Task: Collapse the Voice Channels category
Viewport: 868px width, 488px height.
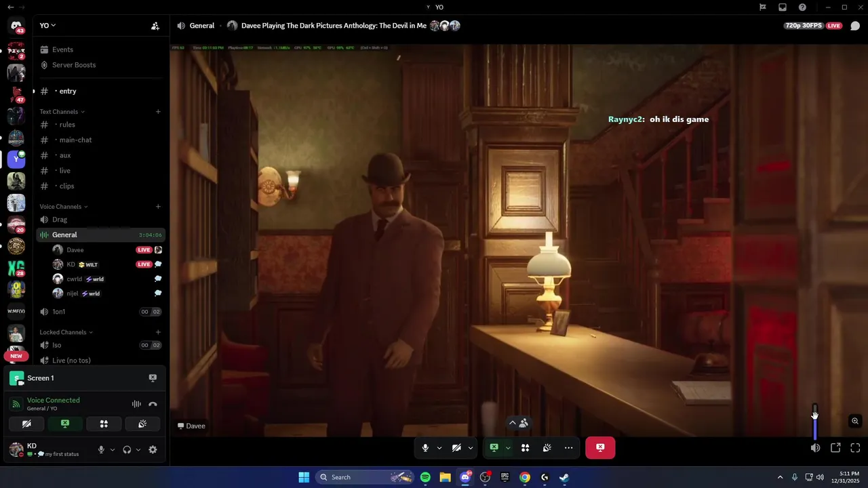Action: point(64,206)
